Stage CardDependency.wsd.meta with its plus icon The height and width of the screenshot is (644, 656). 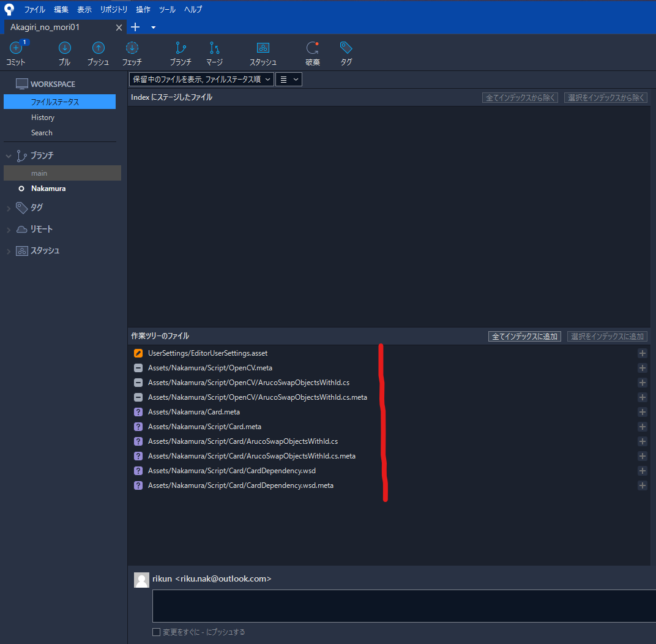(642, 485)
